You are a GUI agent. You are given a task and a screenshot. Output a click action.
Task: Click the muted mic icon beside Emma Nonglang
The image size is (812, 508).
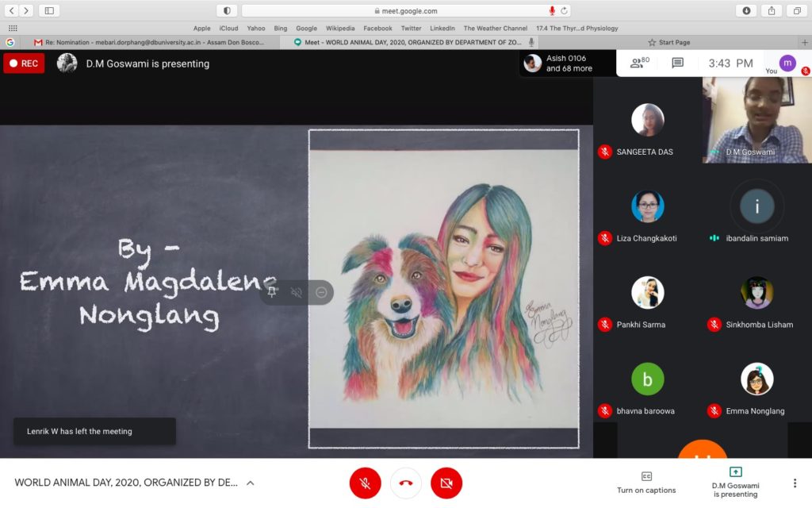point(714,411)
